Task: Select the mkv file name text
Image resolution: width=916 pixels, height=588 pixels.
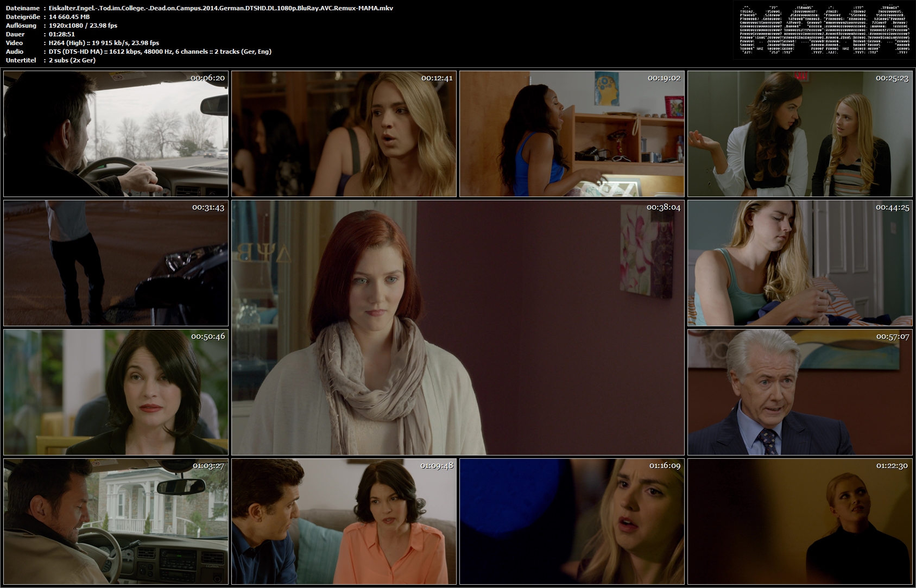Action: (x=221, y=8)
